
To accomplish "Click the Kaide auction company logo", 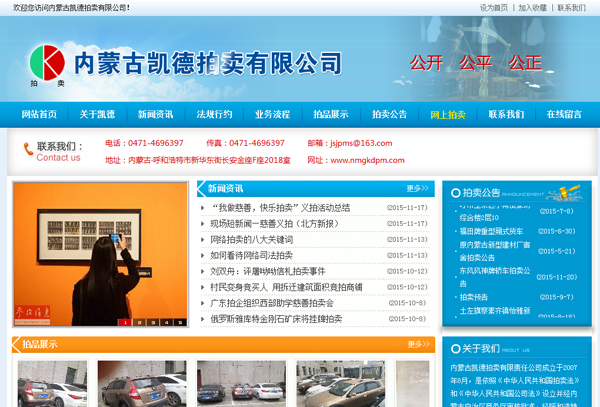I will [47, 63].
